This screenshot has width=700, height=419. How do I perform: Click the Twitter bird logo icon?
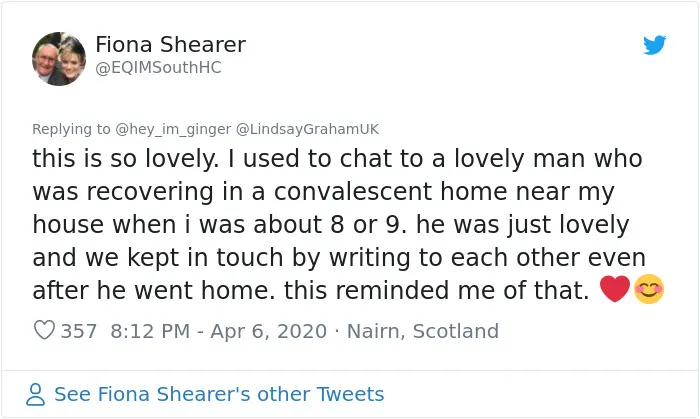pos(654,45)
